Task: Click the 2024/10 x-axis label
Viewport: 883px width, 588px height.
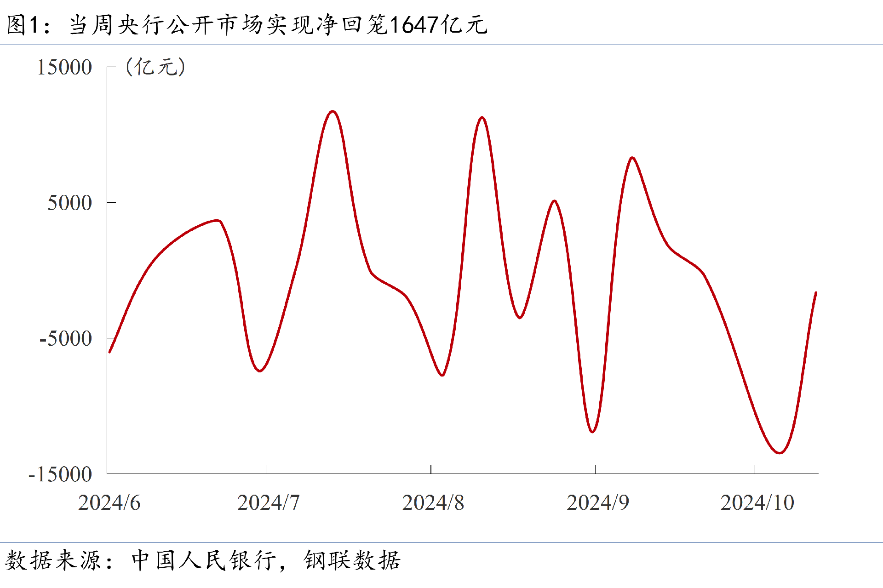Action: [757, 502]
